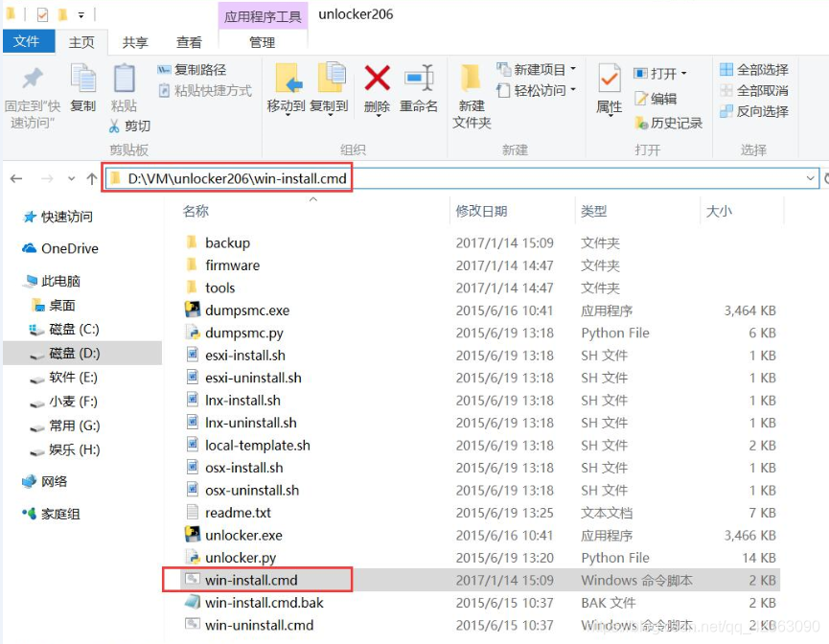829x644 pixels.
Task: Go up one folder level
Action: [92, 178]
